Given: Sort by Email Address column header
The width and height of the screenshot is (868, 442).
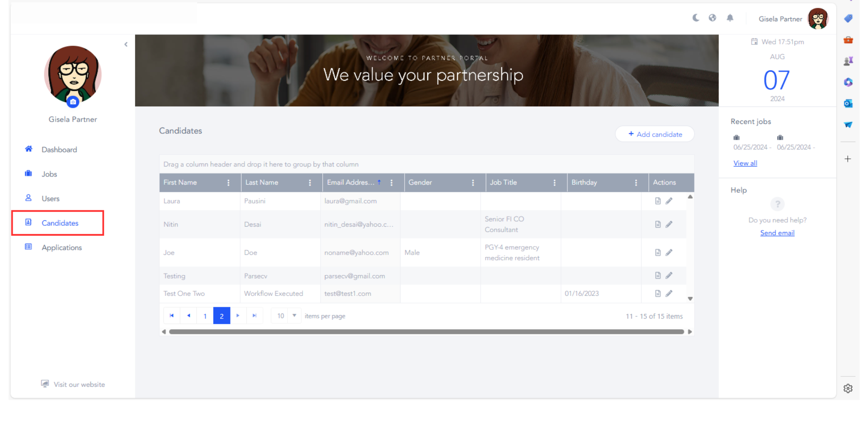Looking at the screenshot, I should (351, 182).
